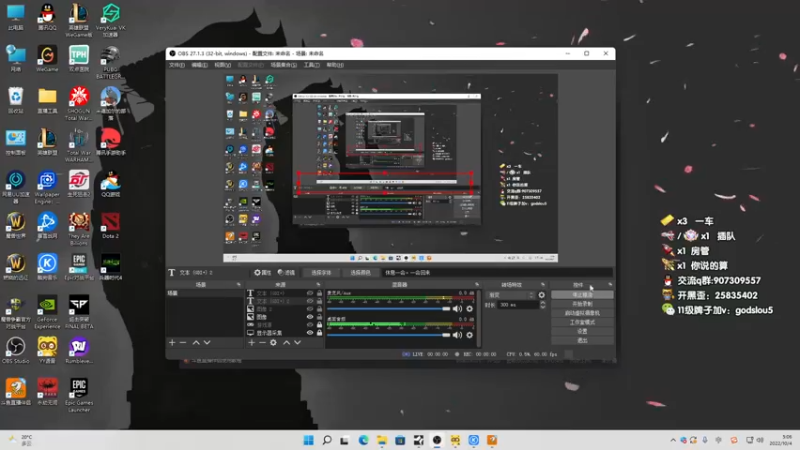
Task: Pop out the Audio Mixer (混音器) dock
Action: 477,285
